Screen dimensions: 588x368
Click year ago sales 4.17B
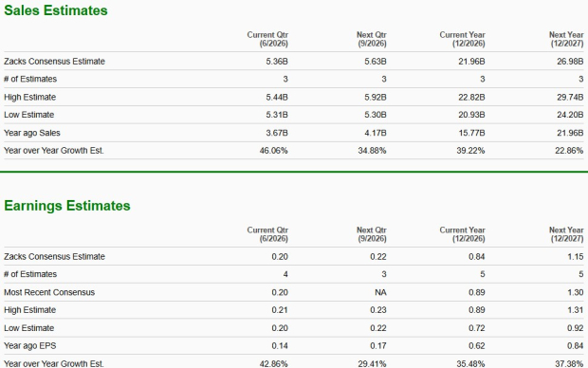(x=376, y=133)
